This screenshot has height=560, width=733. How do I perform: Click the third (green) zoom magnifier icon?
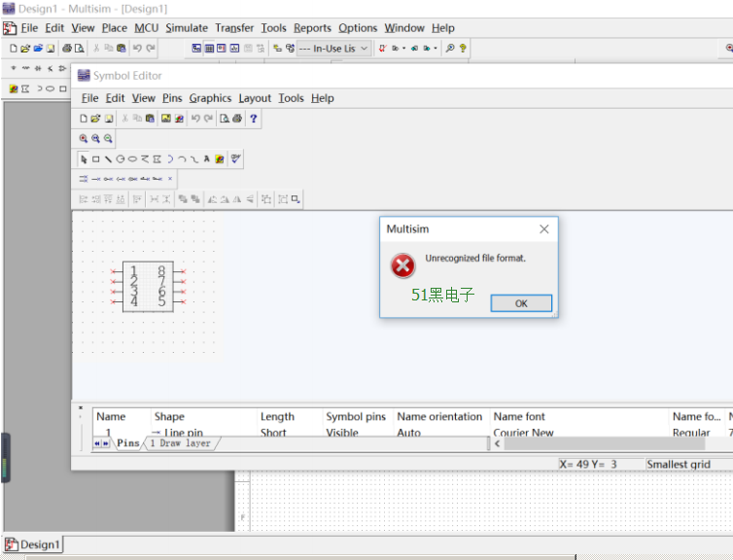(x=109, y=139)
